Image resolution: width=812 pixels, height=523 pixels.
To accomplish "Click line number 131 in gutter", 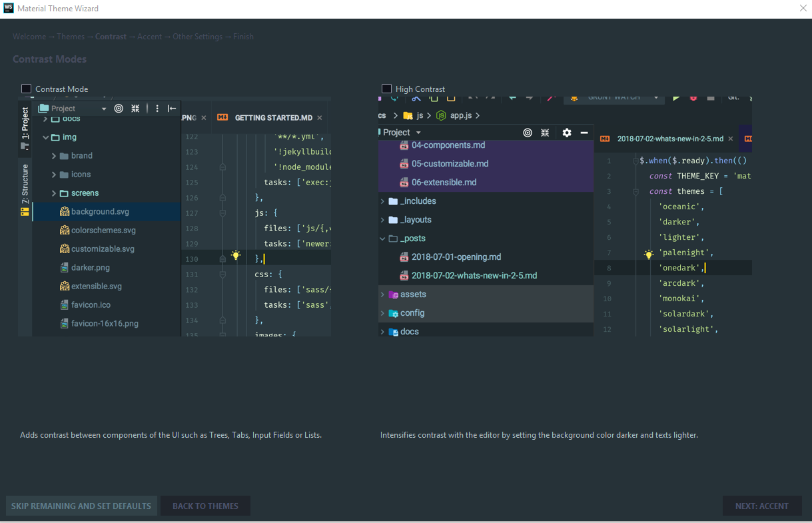I will [191, 274].
